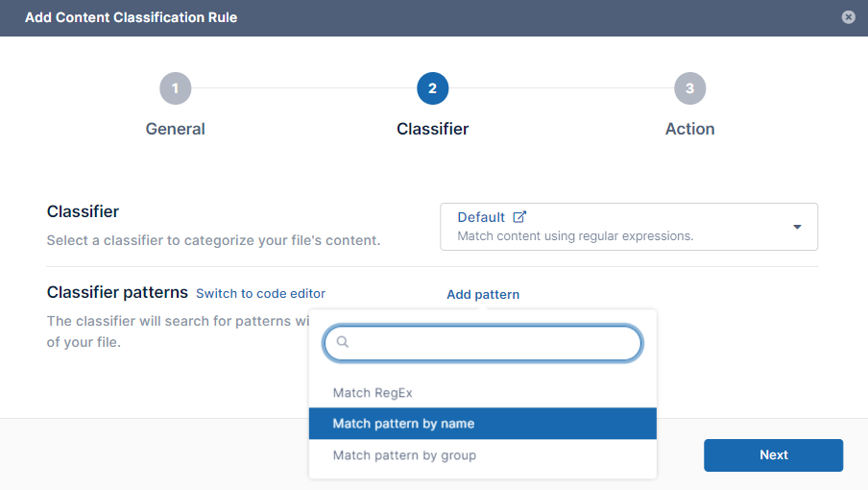Switch to code editor
The height and width of the screenshot is (490, 868).
click(x=260, y=294)
